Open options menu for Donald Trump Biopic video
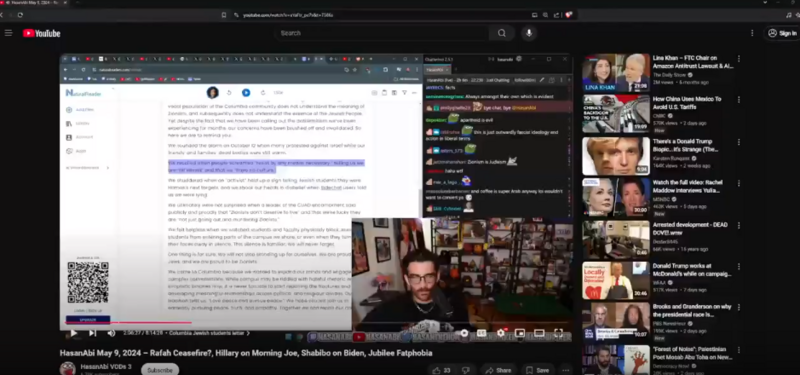 coord(738,142)
